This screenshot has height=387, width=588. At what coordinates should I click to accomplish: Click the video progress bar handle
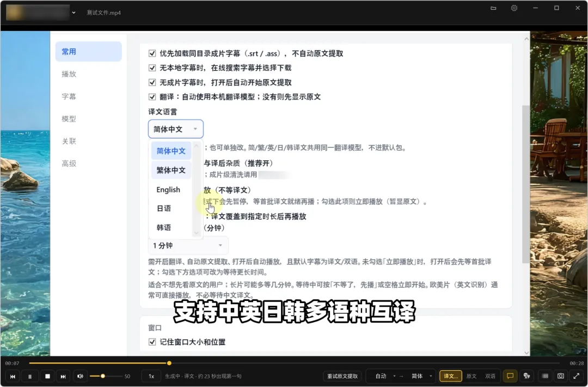(169, 363)
